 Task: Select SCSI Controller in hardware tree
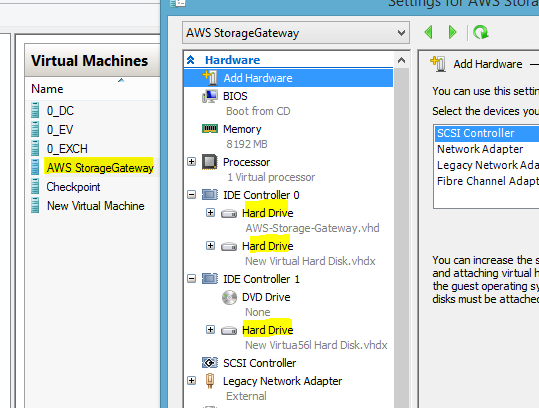pos(260,363)
